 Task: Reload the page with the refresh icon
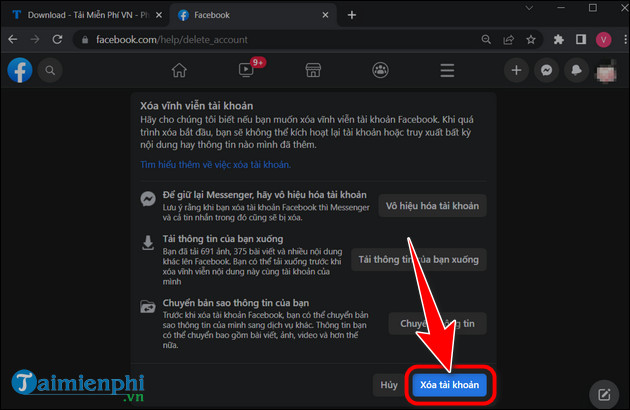pyautogui.click(x=57, y=39)
